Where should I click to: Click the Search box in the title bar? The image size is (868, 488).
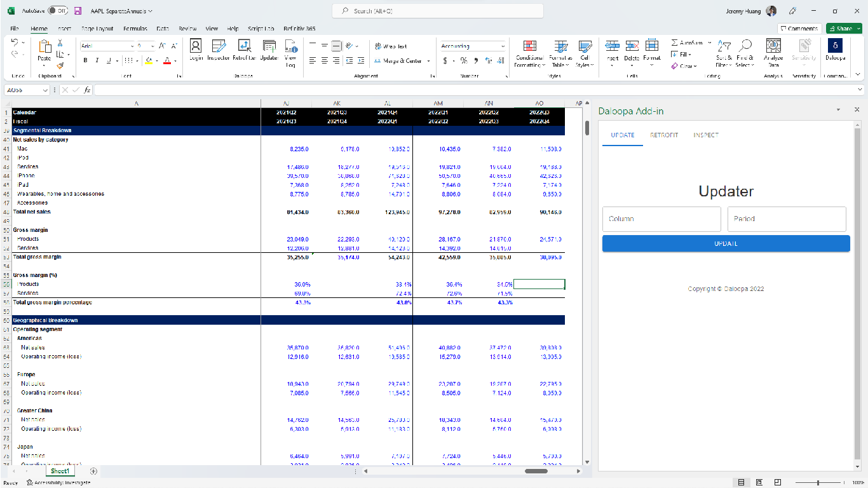[438, 11]
